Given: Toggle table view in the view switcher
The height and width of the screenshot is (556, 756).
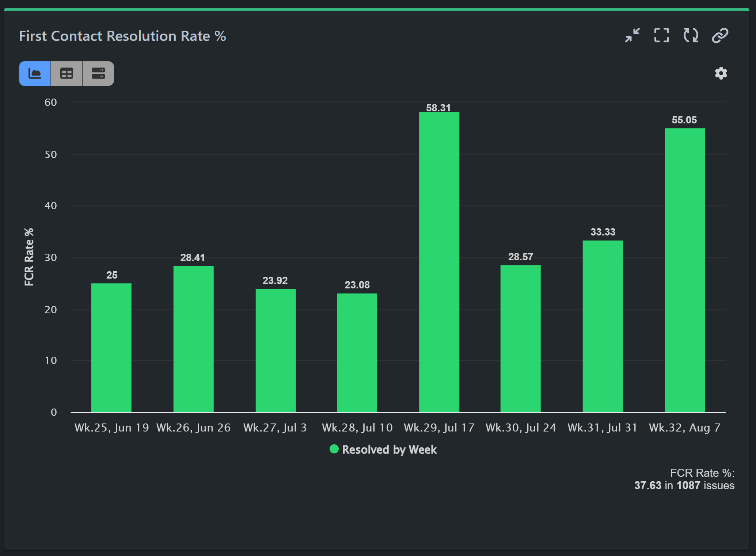Looking at the screenshot, I should pyautogui.click(x=66, y=73).
